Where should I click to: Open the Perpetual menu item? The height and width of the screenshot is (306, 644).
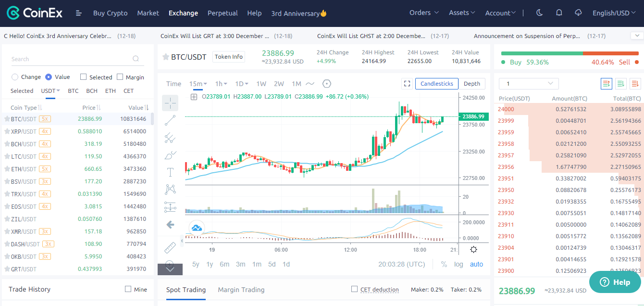click(x=223, y=13)
